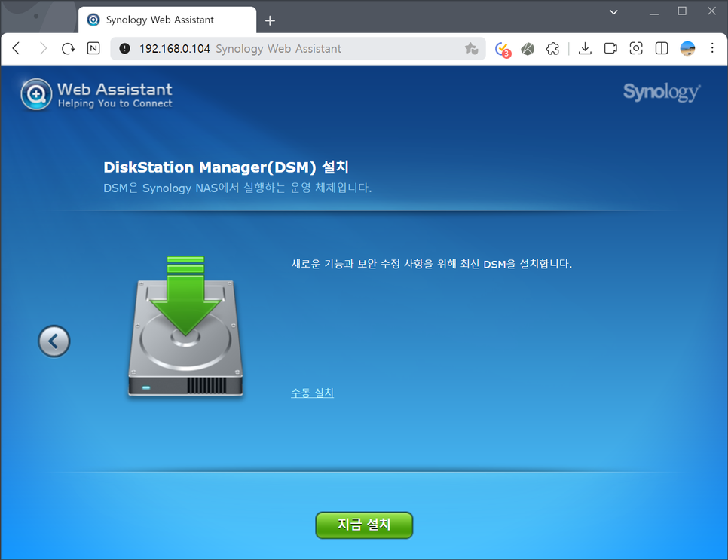728x560 pixels.
Task: Open the extensions puzzle icon
Action: [x=552, y=49]
